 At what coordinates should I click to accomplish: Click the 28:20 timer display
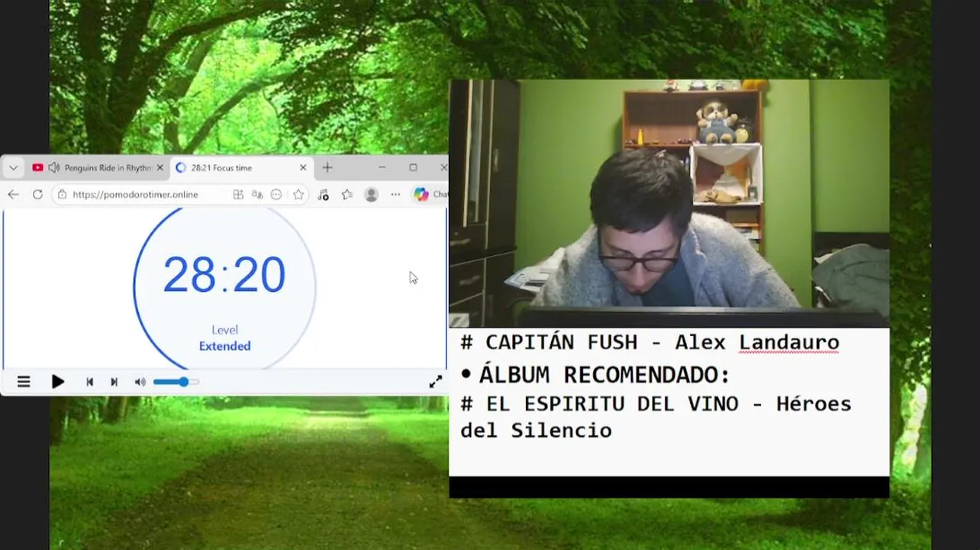click(224, 275)
